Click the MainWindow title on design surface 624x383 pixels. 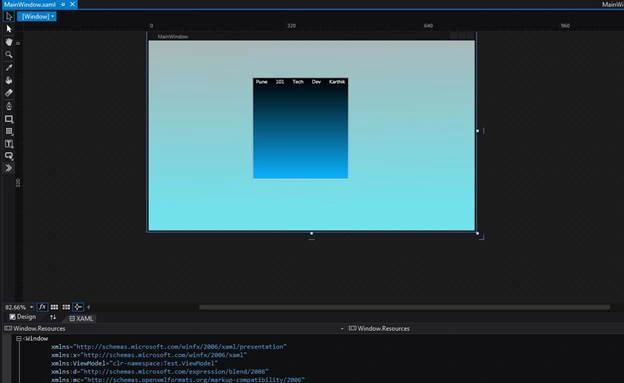click(x=173, y=36)
